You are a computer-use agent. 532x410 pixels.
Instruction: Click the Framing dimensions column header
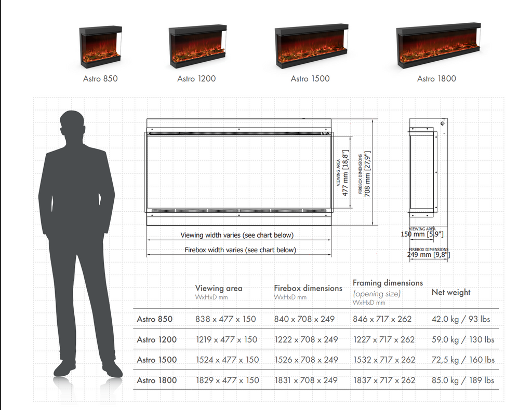[x=388, y=283]
